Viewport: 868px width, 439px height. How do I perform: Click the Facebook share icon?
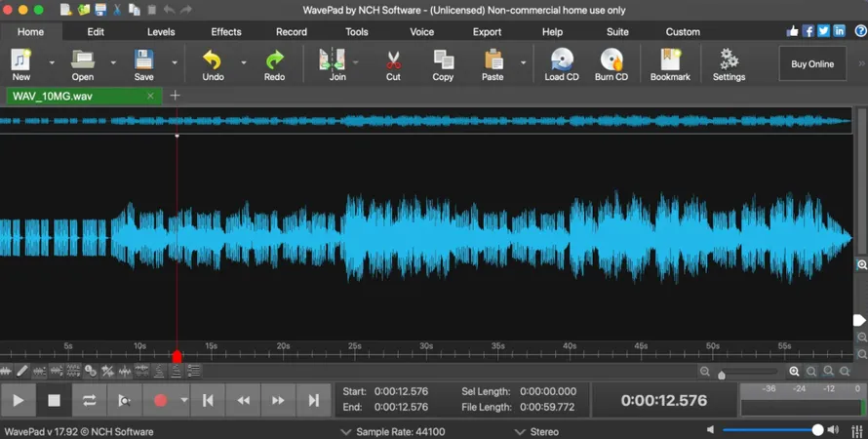point(809,31)
